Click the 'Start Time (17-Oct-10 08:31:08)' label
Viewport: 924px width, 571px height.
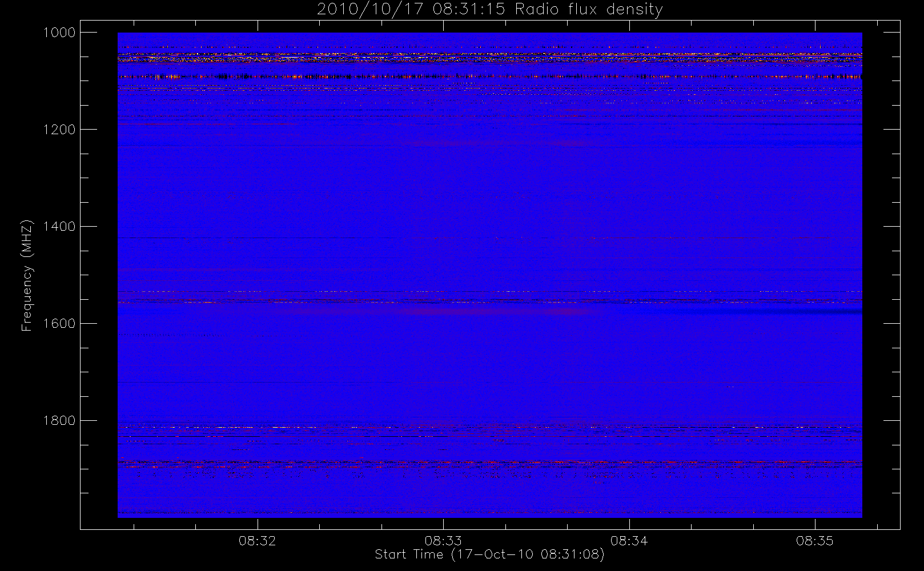[489, 554]
